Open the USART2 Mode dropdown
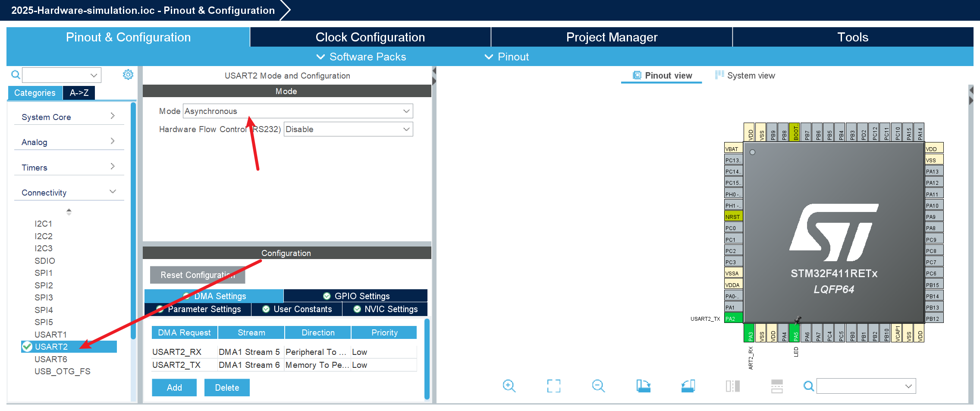The width and height of the screenshot is (980, 411). point(298,111)
